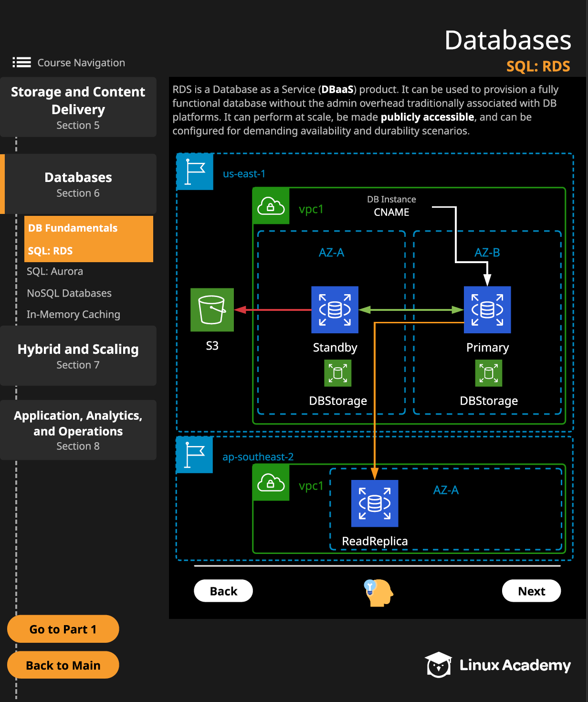Open the Course Navigation list icon
Screen dimensions: 588x702
click(x=21, y=63)
